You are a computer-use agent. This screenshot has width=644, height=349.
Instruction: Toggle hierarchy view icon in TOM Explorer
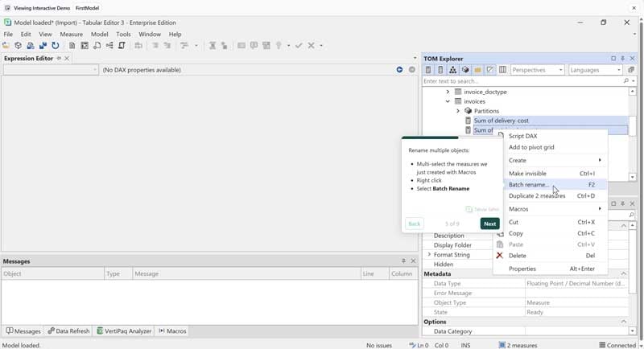pos(452,70)
